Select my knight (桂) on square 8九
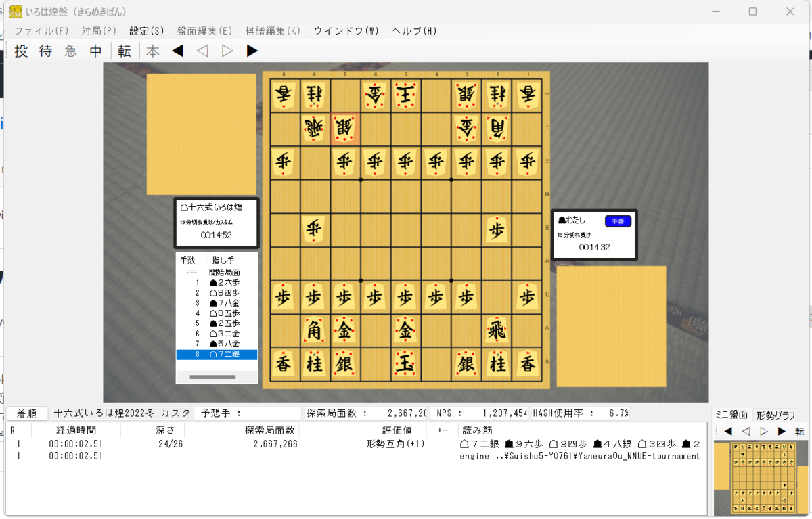Image resolution: width=812 pixels, height=519 pixels. 315,364
